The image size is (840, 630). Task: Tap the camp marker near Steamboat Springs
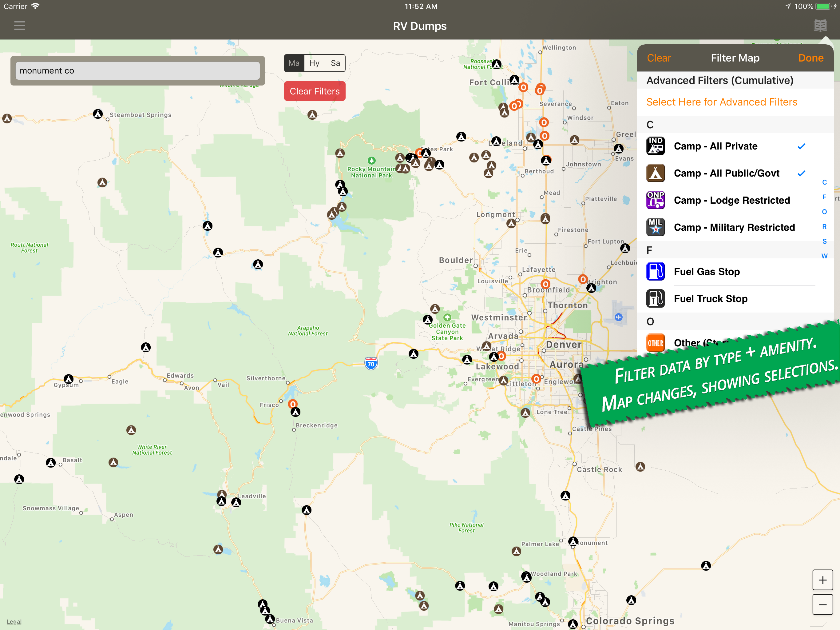coord(97,114)
